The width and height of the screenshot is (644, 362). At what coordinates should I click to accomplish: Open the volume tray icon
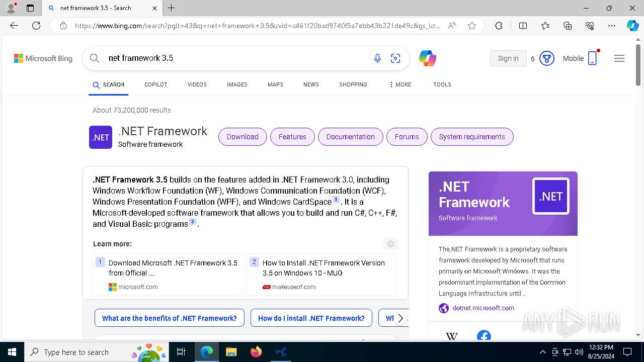(x=579, y=352)
